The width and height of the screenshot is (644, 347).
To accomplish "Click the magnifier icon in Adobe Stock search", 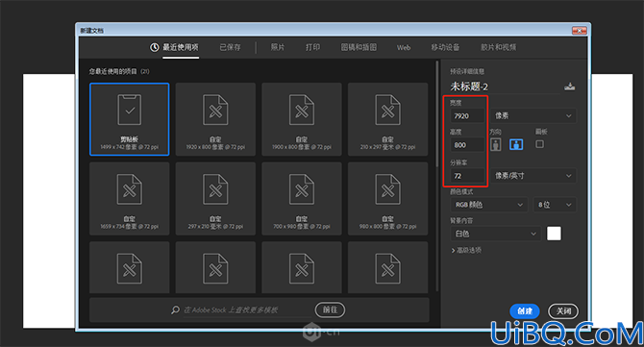I will click(x=175, y=310).
